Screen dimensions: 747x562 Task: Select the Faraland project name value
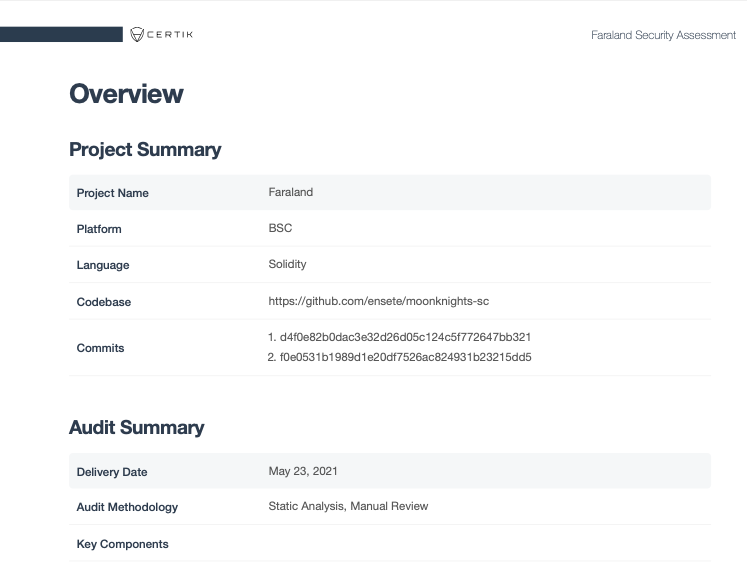pyautogui.click(x=290, y=192)
